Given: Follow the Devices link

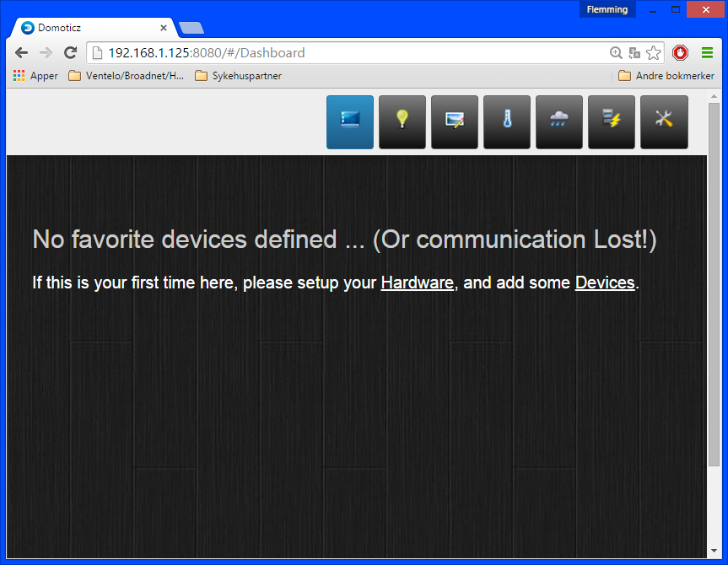Looking at the screenshot, I should [605, 282].
